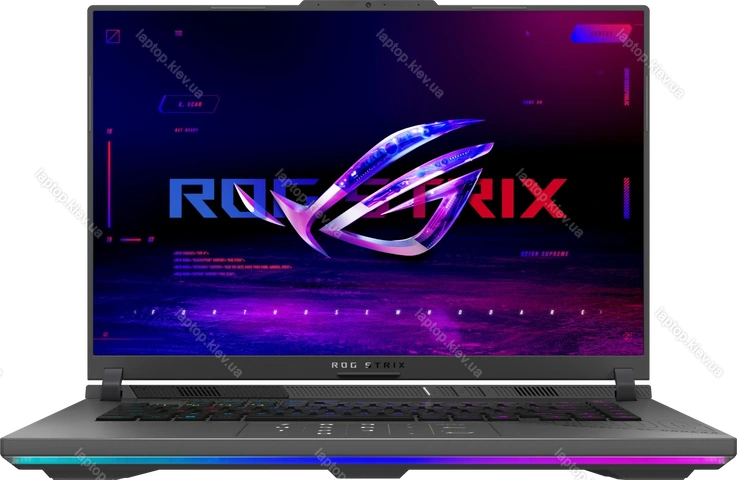Click the webcam above the display

pyautogui.click(x=369, y=6)
